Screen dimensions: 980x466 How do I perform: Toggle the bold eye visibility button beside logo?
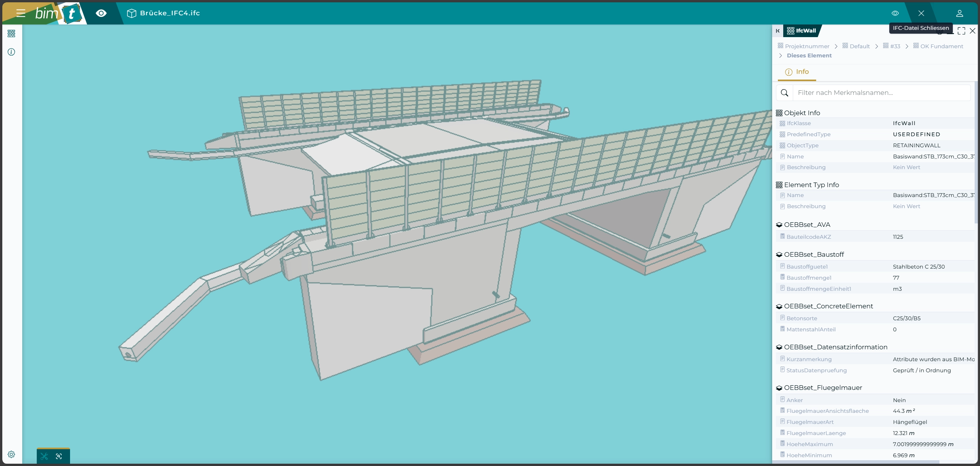point(101,13)
